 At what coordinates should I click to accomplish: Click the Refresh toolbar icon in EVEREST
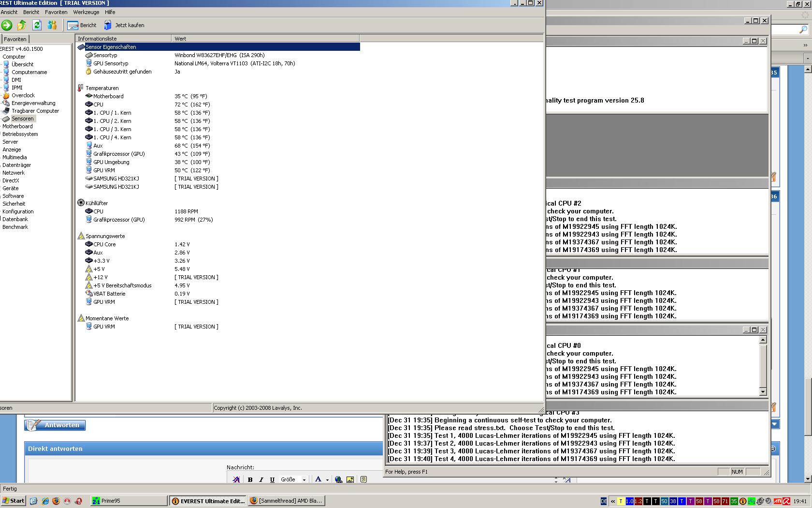37,25
